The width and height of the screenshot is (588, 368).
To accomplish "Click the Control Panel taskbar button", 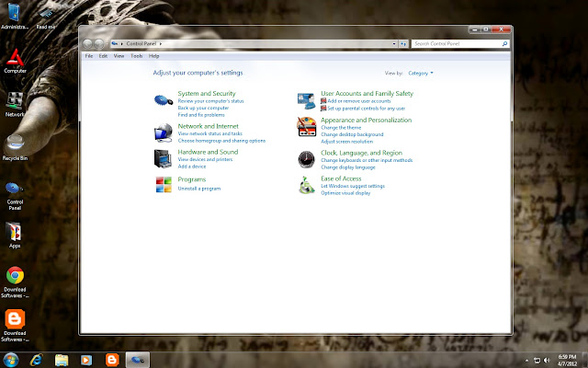I will click(x=138, y=360).
